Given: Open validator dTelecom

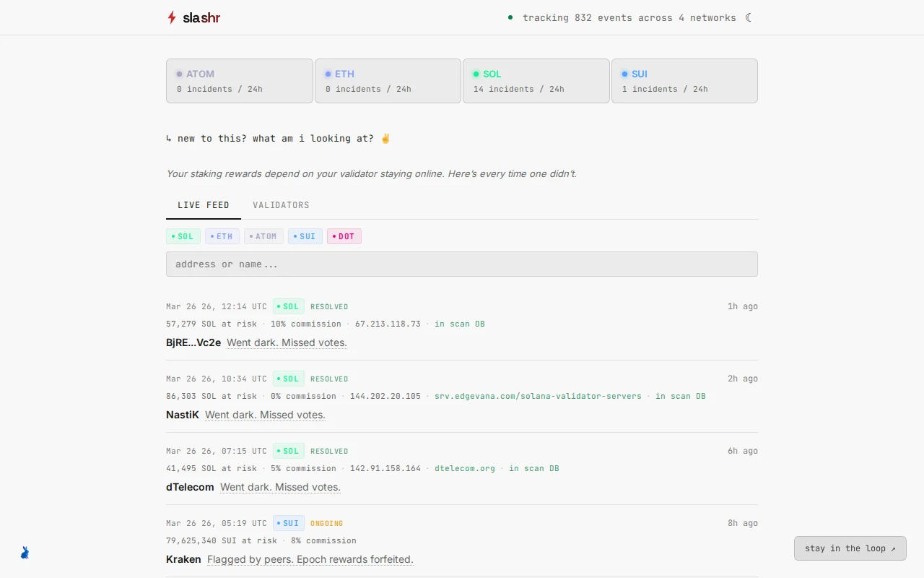Looking at the screenshot, I should (190, 487).
